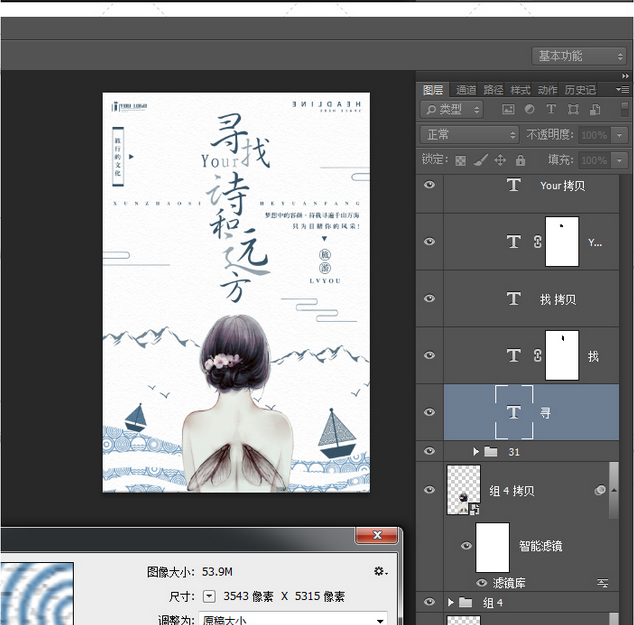Switch to the 历史记录 tab
This screenshot has height=625, width=634.
tap(580, 90)
